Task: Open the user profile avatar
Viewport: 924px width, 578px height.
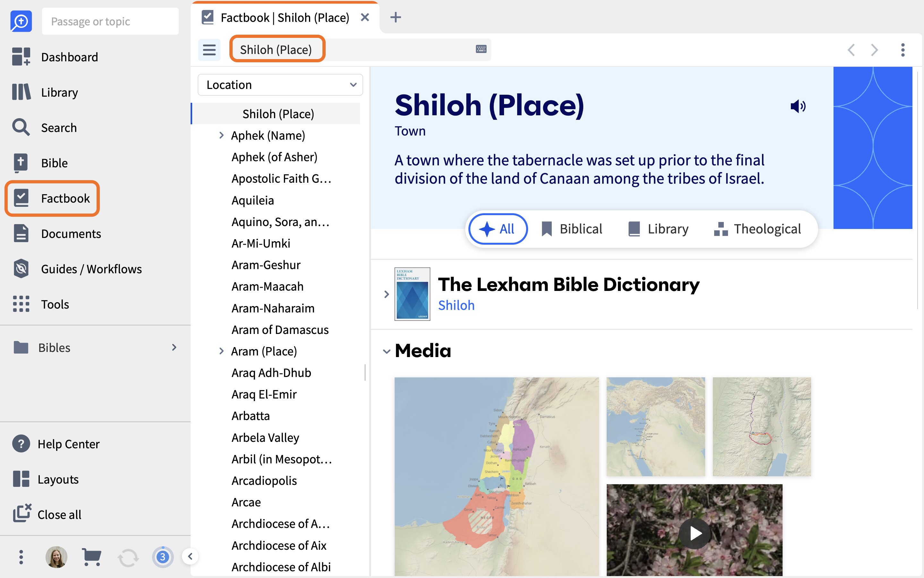Action: point(56,557)
